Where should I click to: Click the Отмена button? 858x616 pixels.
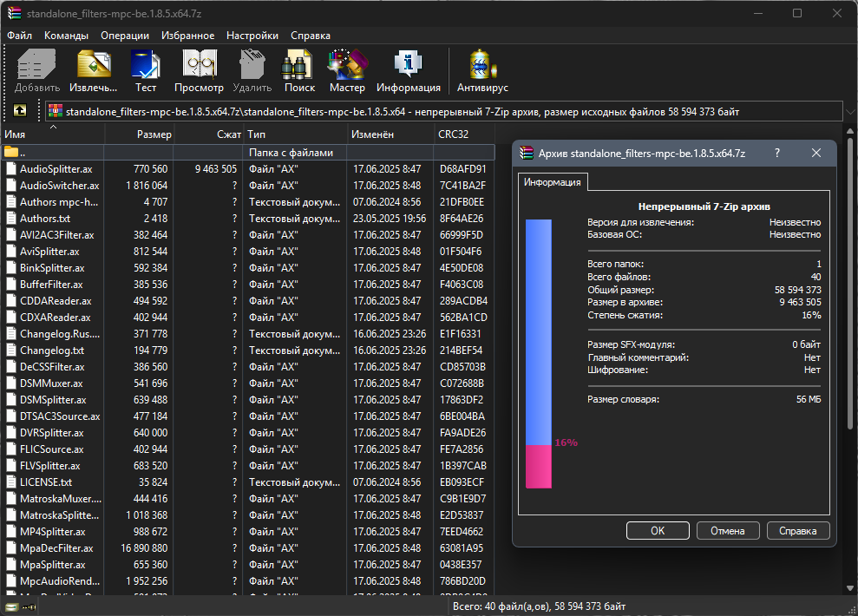[x=728, y=531]
